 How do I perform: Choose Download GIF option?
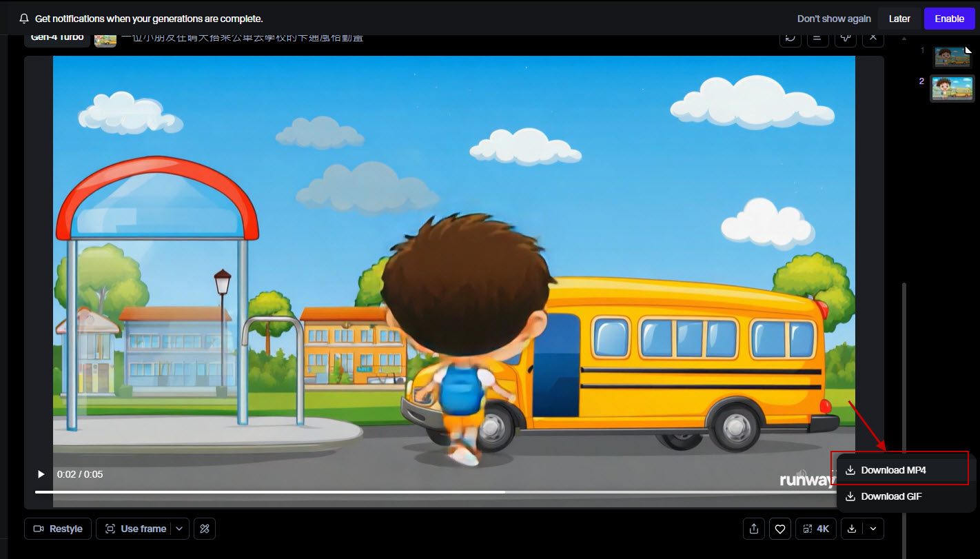tap(891, 496)
